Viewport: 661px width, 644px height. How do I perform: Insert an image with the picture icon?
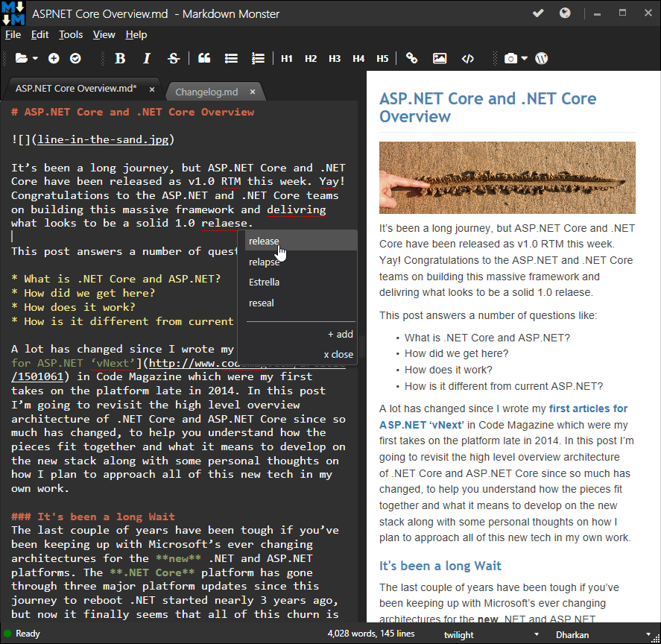click(x=440, y=58)
